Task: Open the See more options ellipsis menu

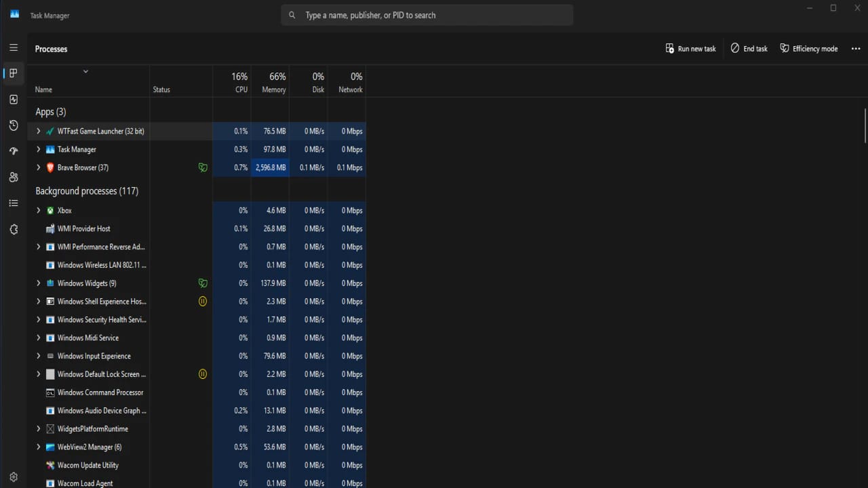Action: (856, 48)
